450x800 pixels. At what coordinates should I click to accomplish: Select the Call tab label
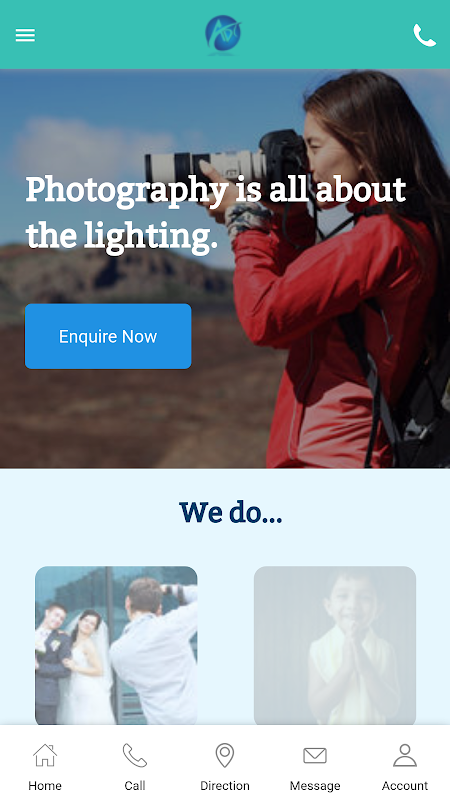tap(135, 786)
